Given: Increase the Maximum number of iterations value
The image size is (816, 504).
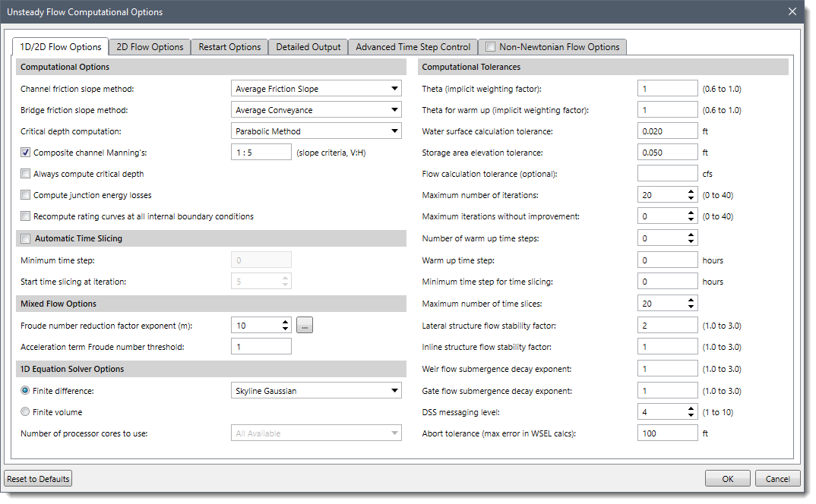Looking at the screenshot, I should [691, 192].
